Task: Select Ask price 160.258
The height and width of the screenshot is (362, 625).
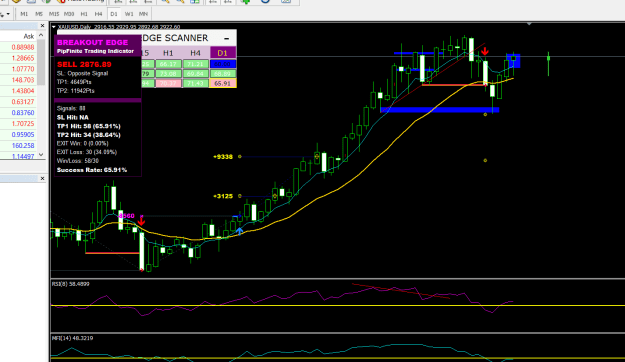Action: (x=23, y=146)
